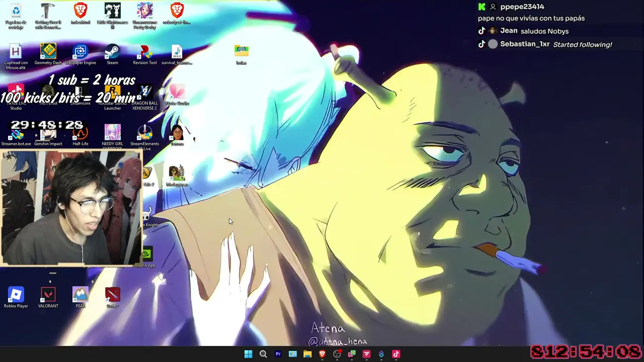Select the Revision Tool desktop shortcut
Viewport: 644px width, 362px height.
145,54
